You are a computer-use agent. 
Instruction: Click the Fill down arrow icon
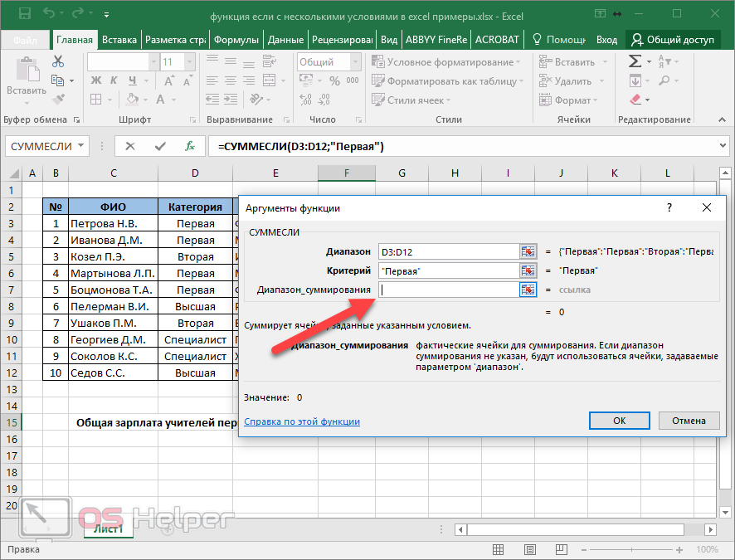tap(635, 80)
